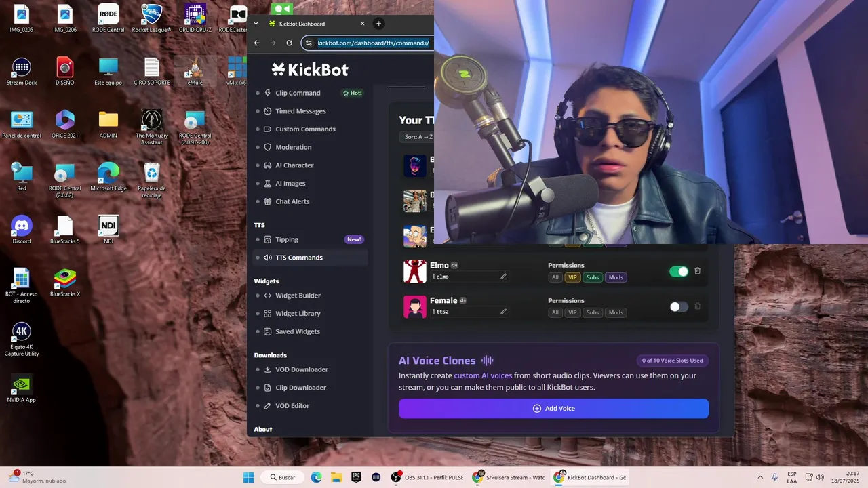Click the Add Voice button
Image resolution: width=868 pixels, height=488 pixels.
click(553, 408)
